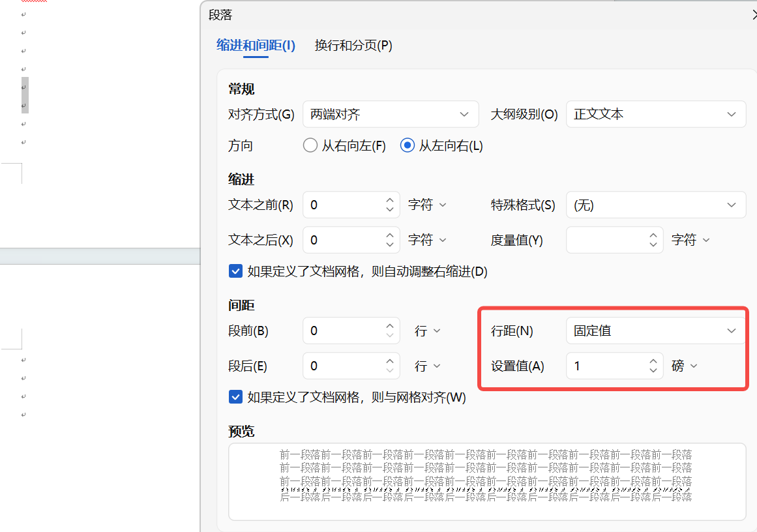The height and width of the screenshot is (532, 757).
Task: Decrease 段后 spacing with the down arrow
Action: click(390, 370)
